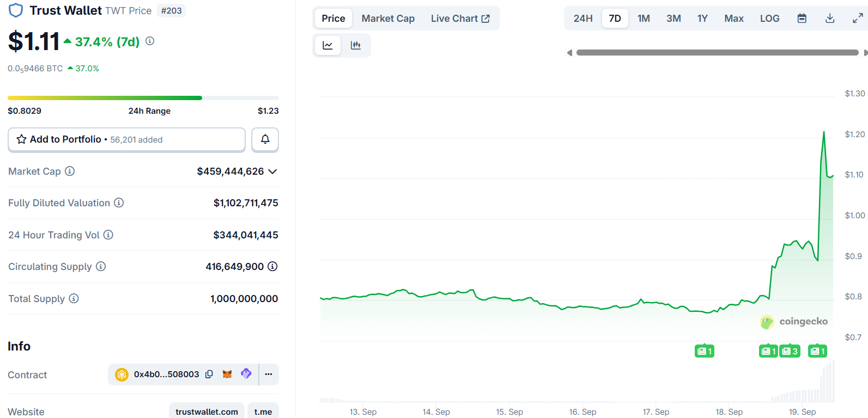Screen dimensions: 868x418
Task: Click Add to Portfolio button
Action: tap(126, 139)
